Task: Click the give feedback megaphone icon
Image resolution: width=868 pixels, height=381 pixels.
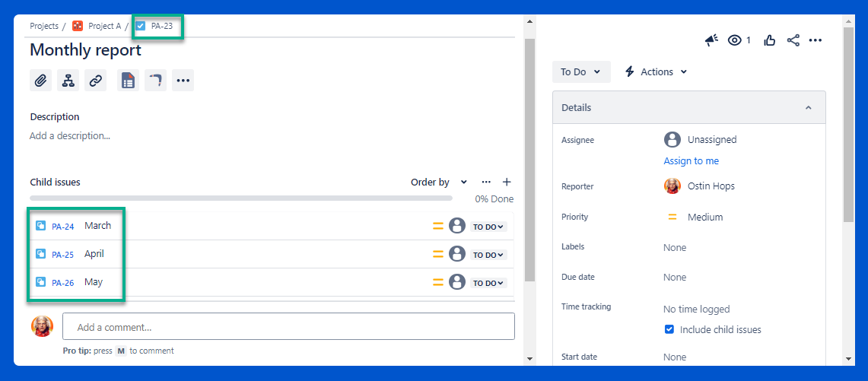Action: pos(711,40)
